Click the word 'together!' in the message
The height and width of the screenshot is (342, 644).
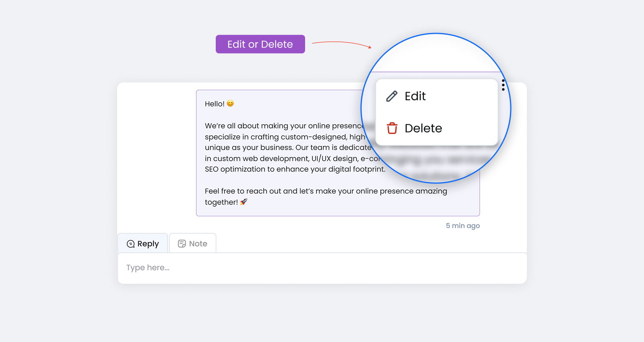point(221,202)
